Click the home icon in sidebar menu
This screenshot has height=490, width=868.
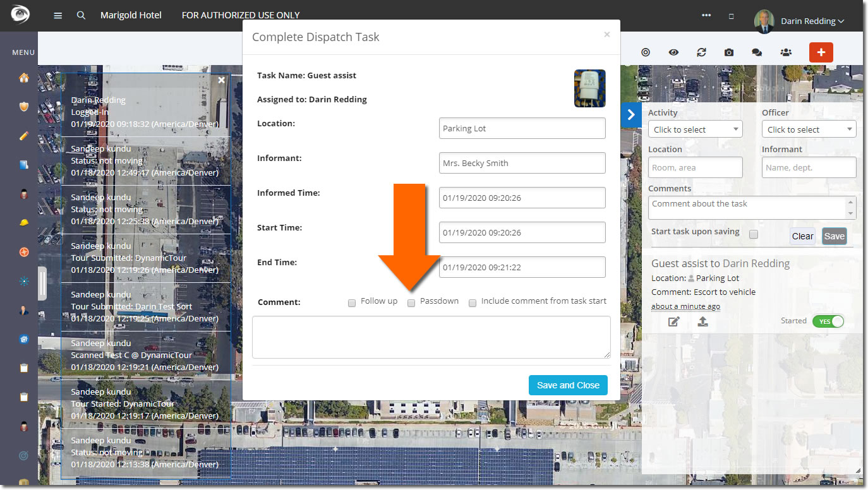click(x=24, y=78)
